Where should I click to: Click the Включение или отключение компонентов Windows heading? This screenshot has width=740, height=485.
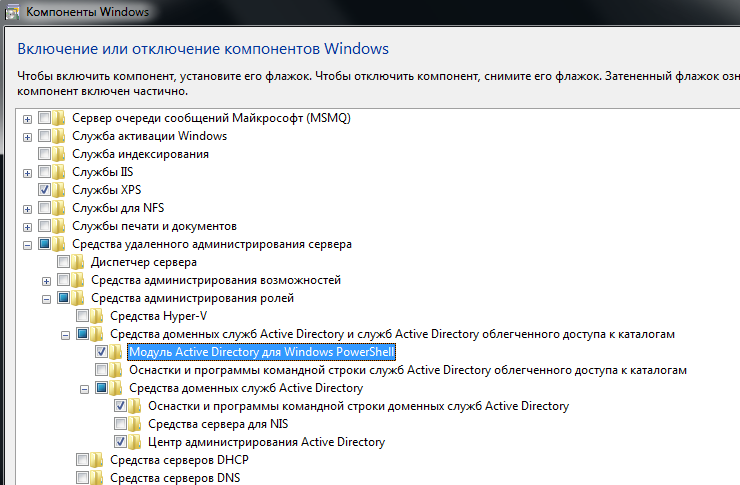tap(203, 48)
